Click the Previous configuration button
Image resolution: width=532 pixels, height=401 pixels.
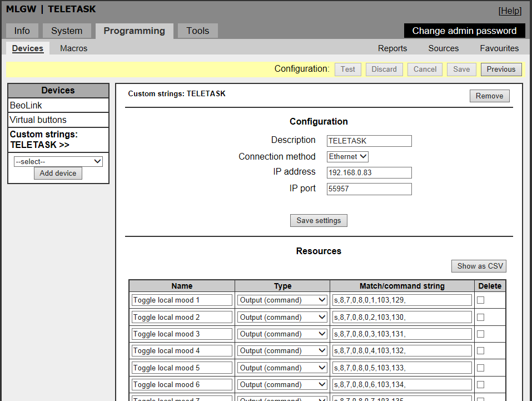coord(501,70)
